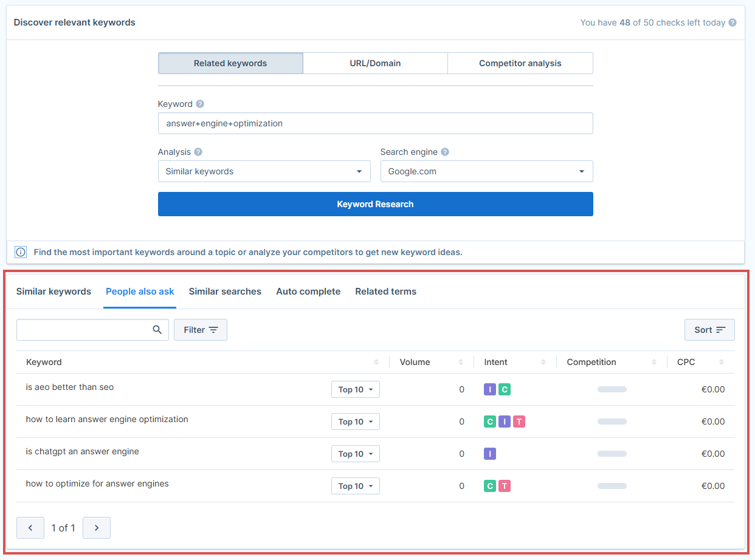This screenshot has width=755, height=560.
Task: Click green C intent badge for 'is aeo better than seo'
Action: (505, 389)
